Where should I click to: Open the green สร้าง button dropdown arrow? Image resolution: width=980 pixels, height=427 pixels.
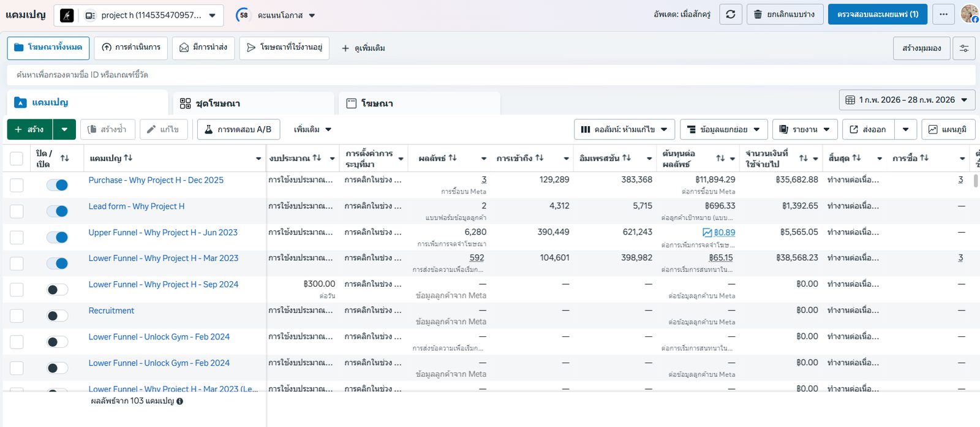64,129
